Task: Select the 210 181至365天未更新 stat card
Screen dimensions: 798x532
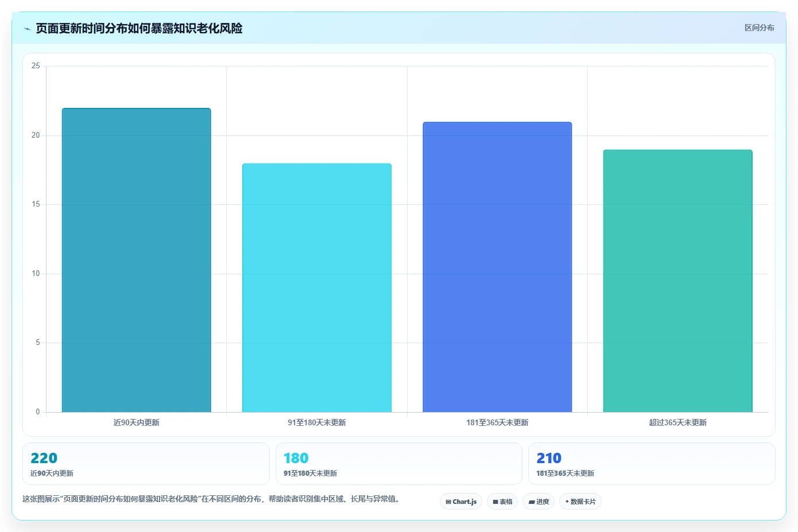Action: (x=652, y=464)
